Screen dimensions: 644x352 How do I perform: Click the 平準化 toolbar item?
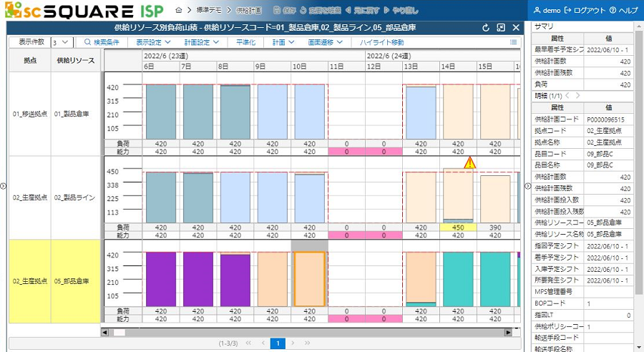pyautogui.click(x=245, y=42)
